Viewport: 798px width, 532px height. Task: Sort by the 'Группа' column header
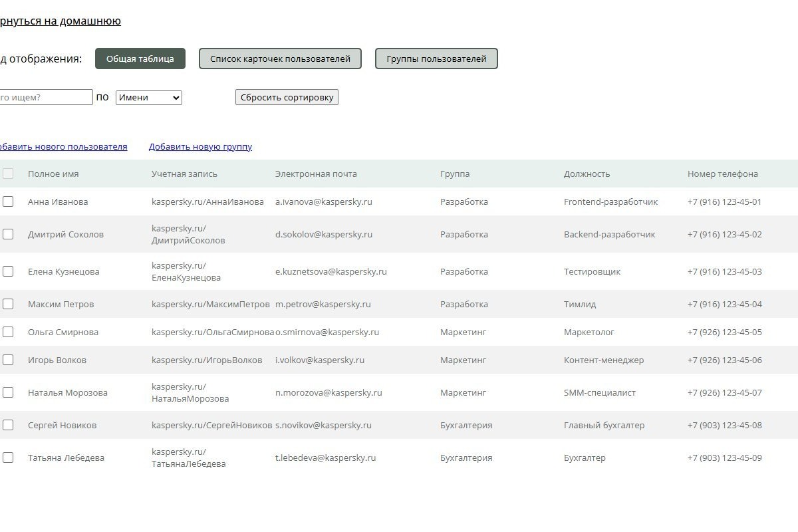pyautogui.click(x=455, y=174)
